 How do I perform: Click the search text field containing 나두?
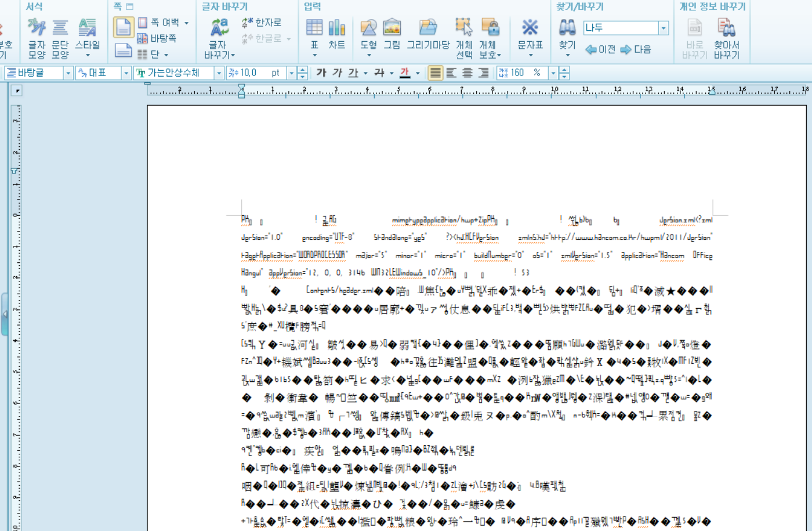point(621,28)
